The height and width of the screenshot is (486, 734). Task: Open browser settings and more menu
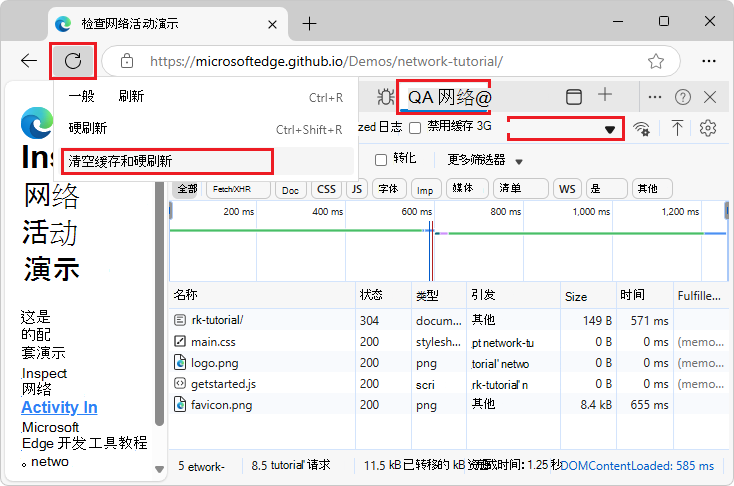709,61
